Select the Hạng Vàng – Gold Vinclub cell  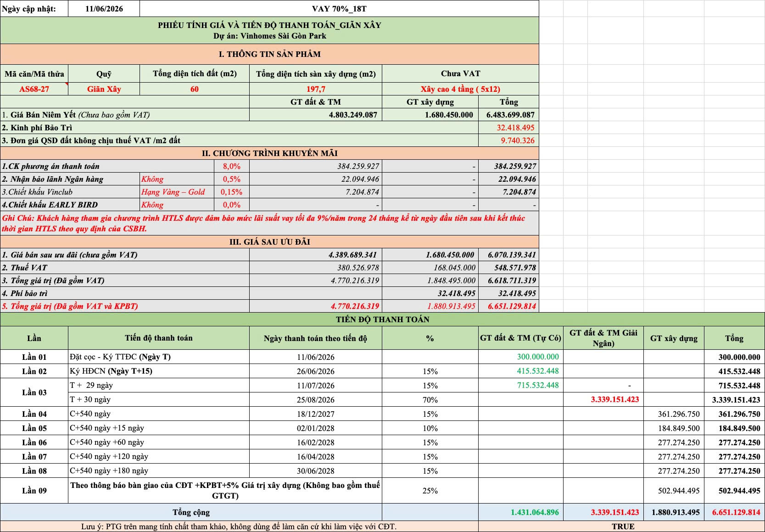coord(177,192)
